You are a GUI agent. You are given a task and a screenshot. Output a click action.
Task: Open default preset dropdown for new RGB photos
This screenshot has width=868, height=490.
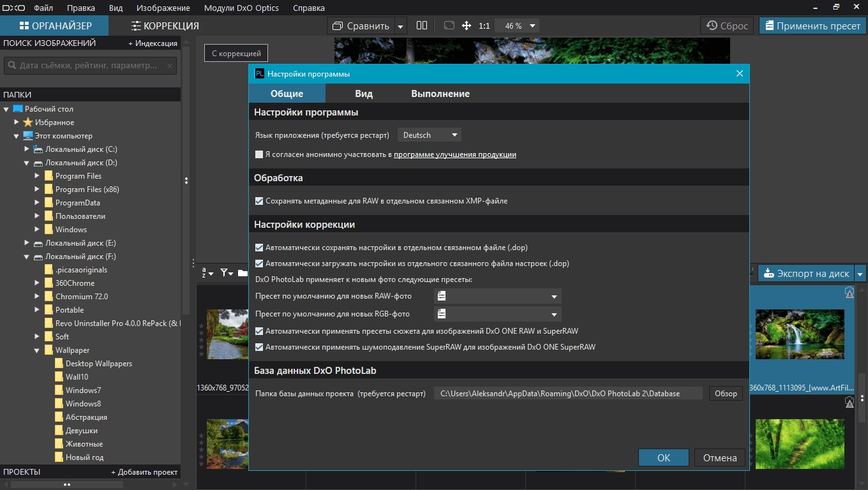click(498, 314)
